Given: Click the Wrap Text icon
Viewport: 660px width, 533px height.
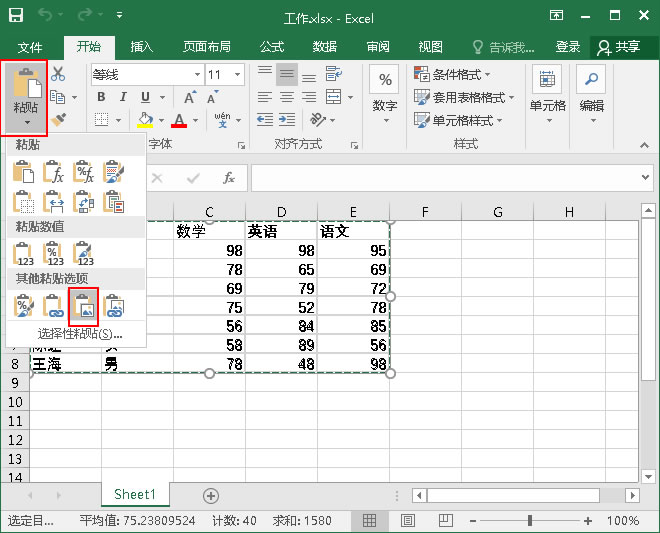Looking at the screenshot, I should (334, 74).
